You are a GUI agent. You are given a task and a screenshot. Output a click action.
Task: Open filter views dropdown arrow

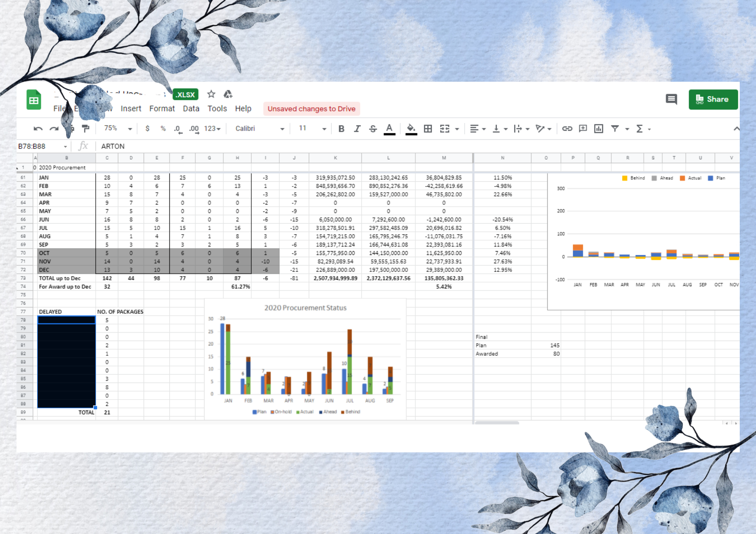[x=627, y=129]
